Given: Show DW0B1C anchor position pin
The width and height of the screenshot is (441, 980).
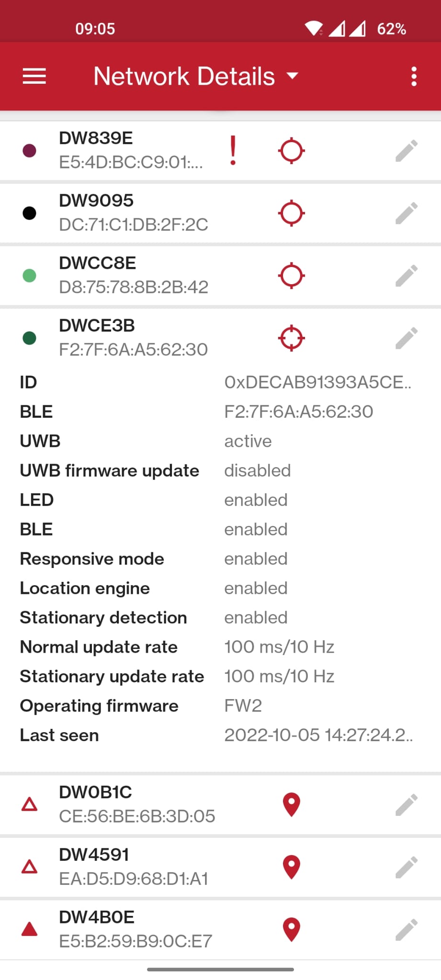Looking at the screenshot, I should 291,804.
